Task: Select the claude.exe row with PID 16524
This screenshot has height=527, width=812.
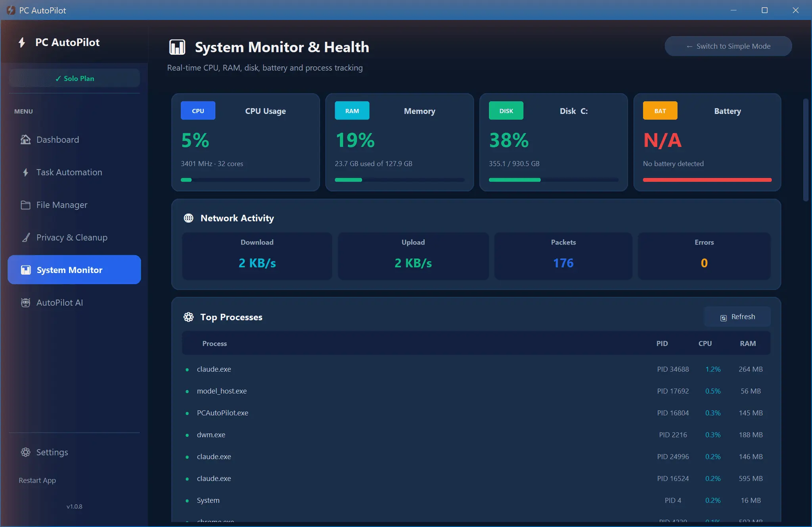Action: pos(476,479)
